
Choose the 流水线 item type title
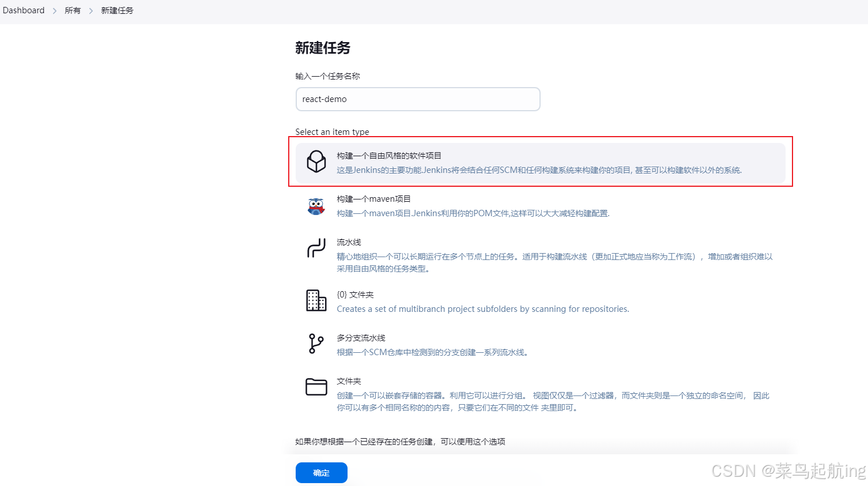(349, 242)
